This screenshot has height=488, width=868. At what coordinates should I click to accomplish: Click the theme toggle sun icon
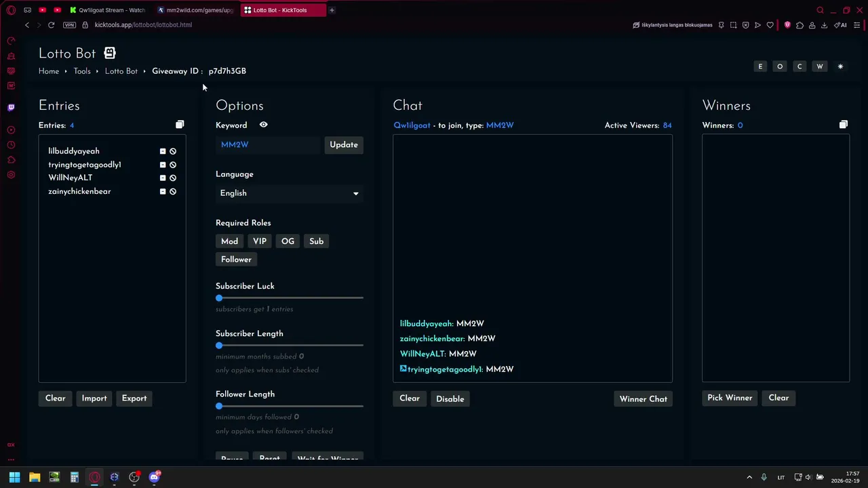(x=840, y=66)
